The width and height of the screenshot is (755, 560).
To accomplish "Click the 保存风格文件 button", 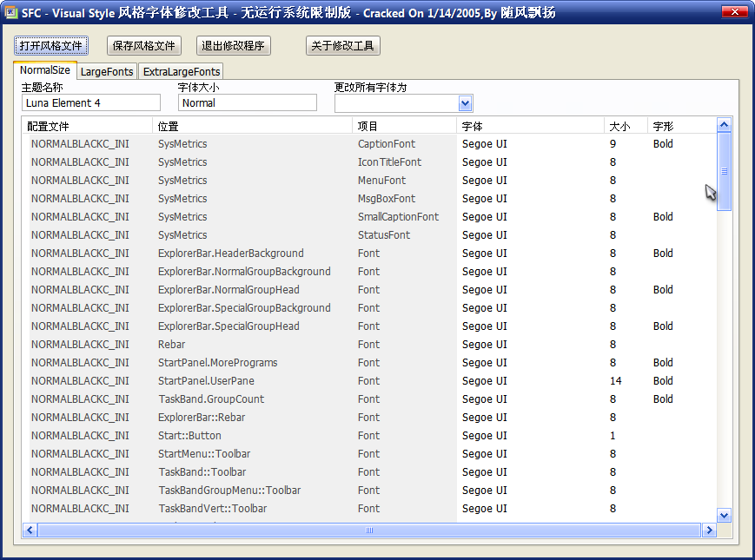I will (144, 46).
